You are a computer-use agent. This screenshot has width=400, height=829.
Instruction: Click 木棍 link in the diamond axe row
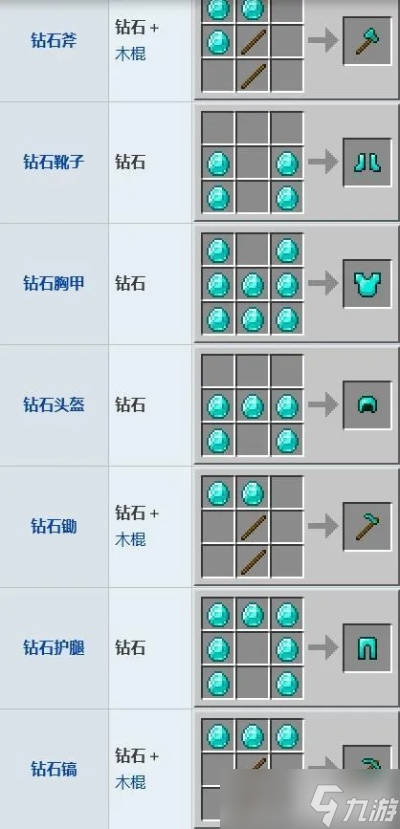click(130, 54)
